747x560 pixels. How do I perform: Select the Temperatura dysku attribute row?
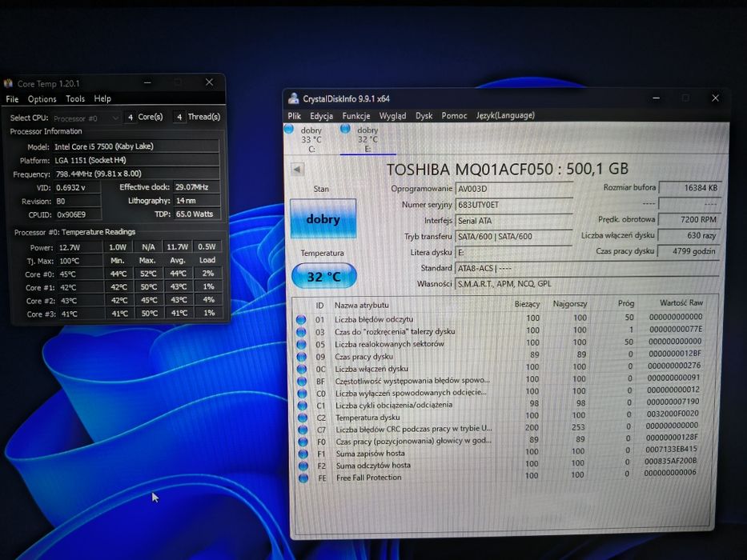500,416
